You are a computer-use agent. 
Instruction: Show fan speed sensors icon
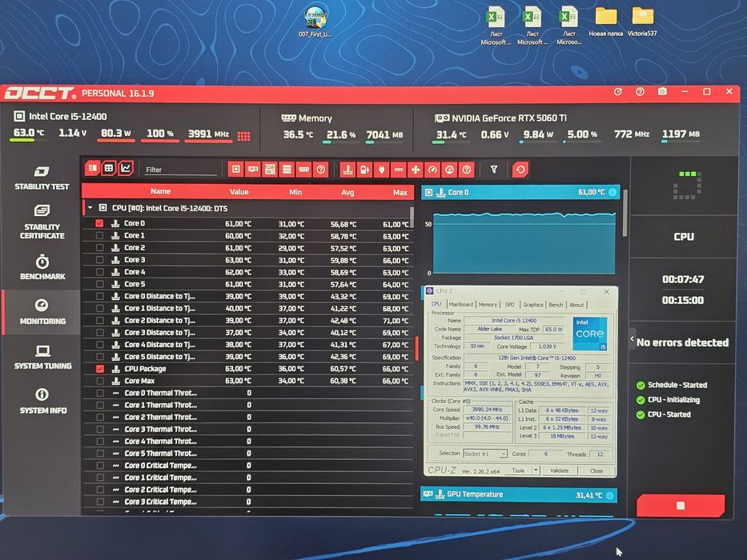(416, 170)
